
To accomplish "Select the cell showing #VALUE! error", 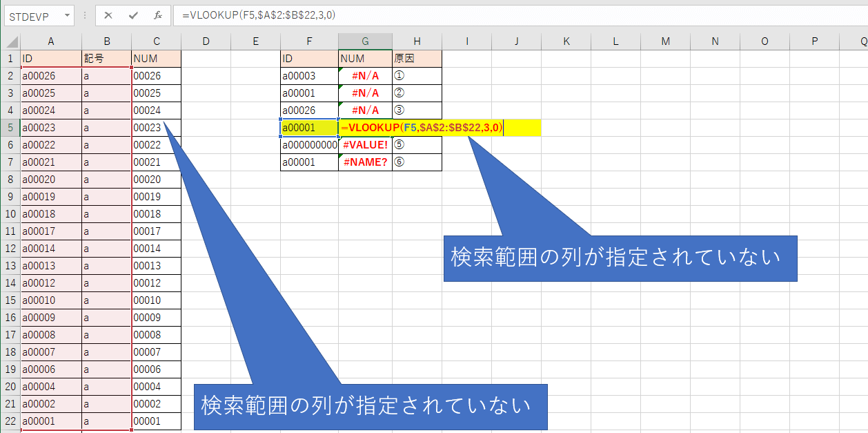I will click(x=364, y=144).
